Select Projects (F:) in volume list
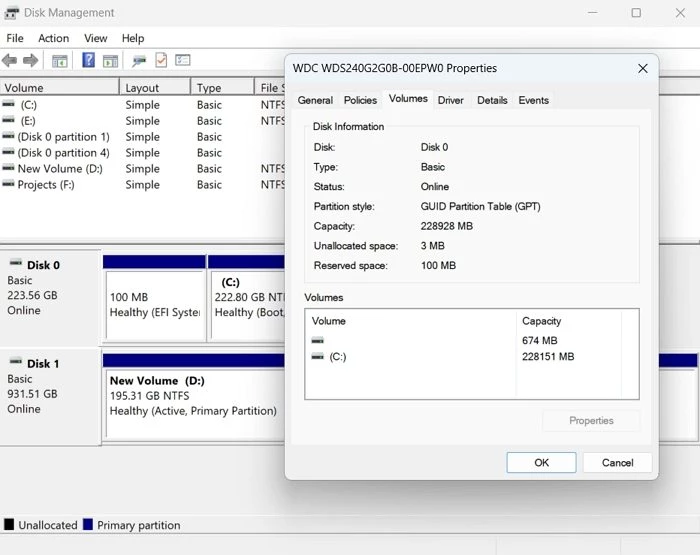Screen dimensions: 700x555 [46, 185]
